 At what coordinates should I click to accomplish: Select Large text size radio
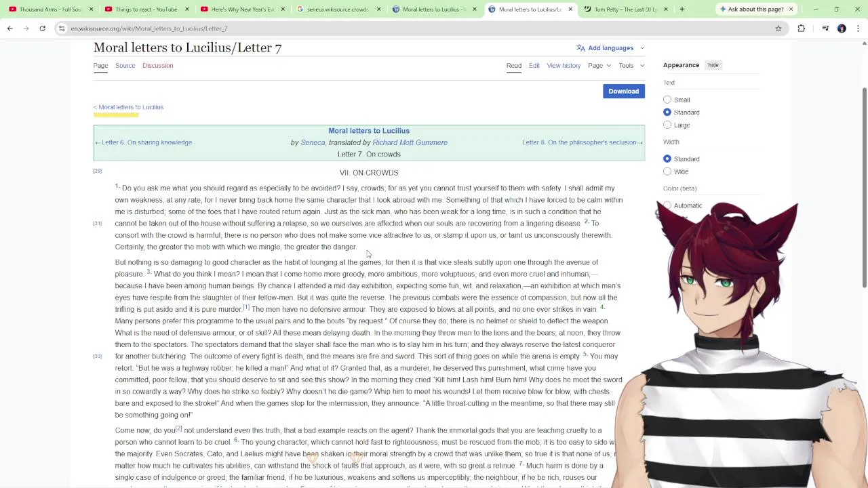667,125
